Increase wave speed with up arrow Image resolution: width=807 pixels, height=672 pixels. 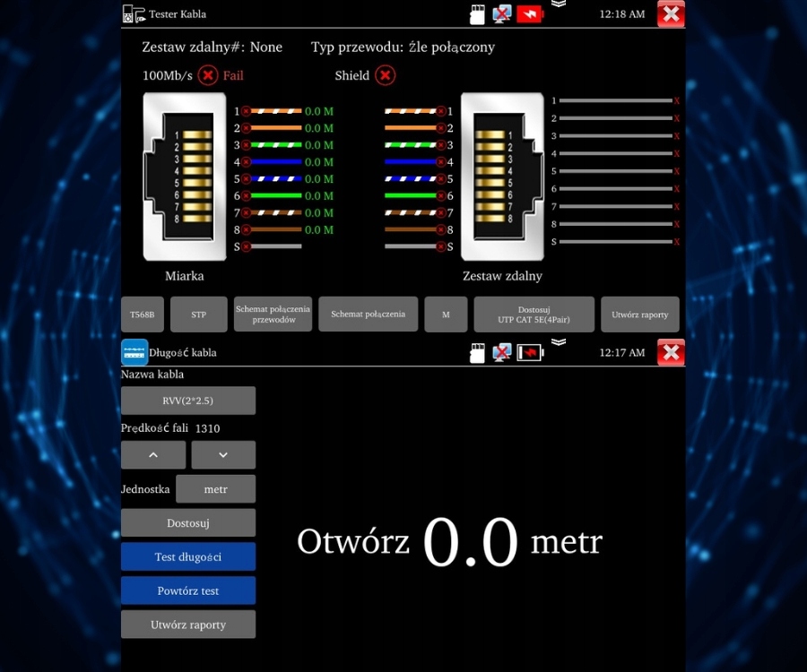[x=153, y=455]
